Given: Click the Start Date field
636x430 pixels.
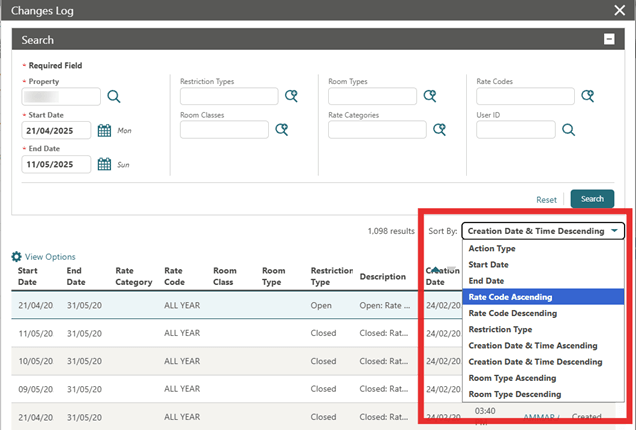Looking at the screenshot, I should click(x=56, y=131).
